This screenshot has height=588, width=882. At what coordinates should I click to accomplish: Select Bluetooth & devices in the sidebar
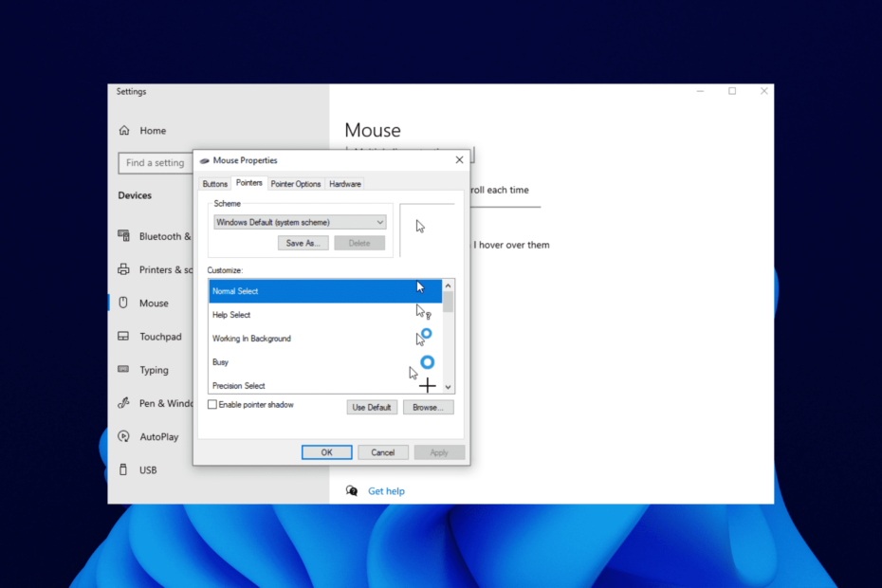click(156, 236)
